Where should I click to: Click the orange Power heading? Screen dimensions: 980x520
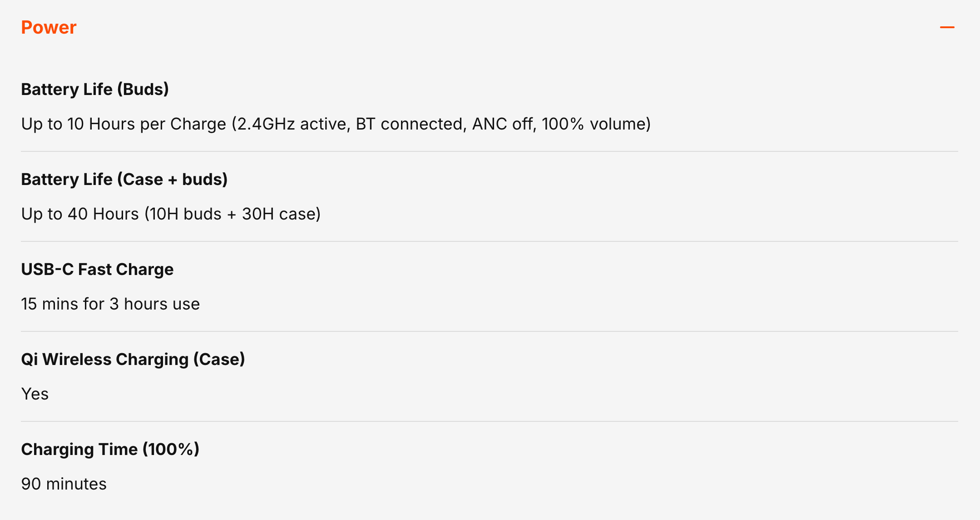[49, 28]
